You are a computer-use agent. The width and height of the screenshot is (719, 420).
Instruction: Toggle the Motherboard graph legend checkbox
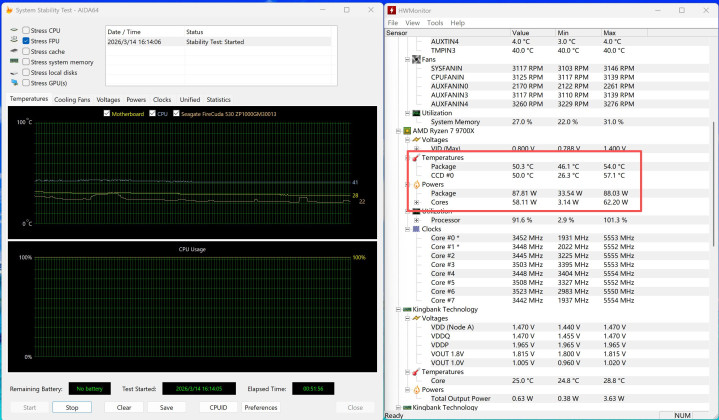pyautogui.click(x=108, y=114)
